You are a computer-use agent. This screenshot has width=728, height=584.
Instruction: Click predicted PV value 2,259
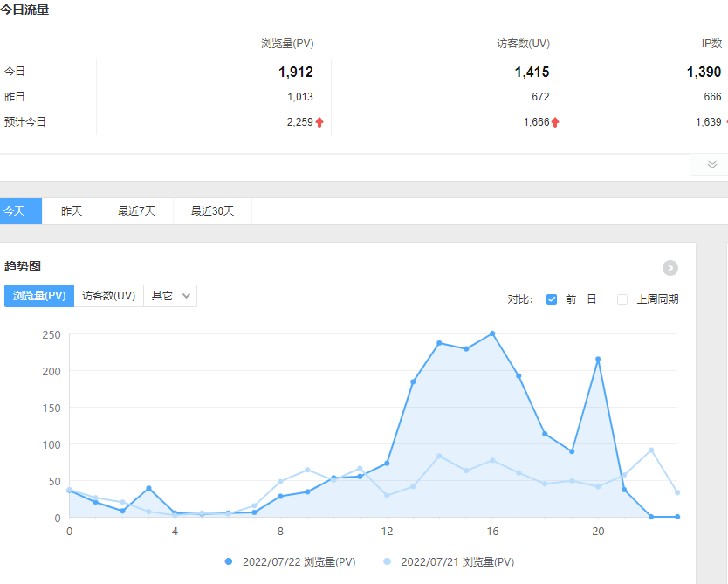[300, 122]
